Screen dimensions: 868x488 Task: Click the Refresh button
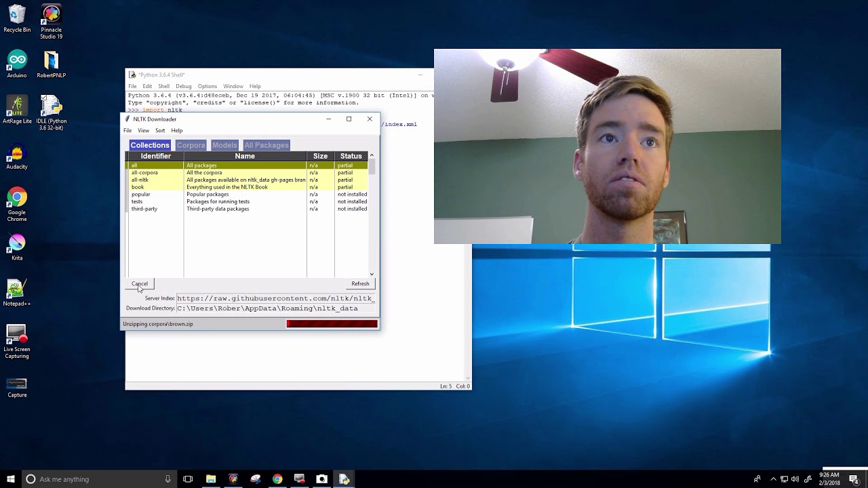point(360,283)
